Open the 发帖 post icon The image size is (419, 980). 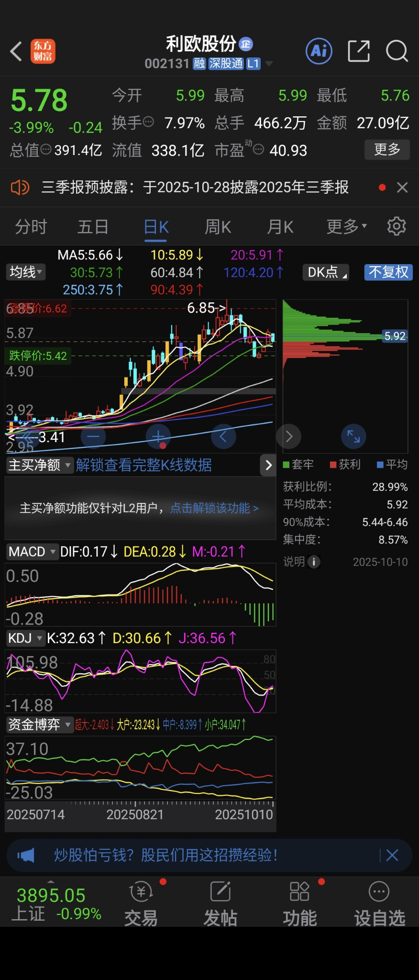(221, 903)
